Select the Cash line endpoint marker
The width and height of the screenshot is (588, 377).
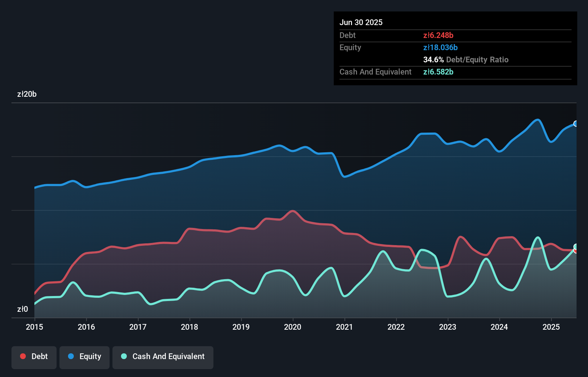(576, 246)
